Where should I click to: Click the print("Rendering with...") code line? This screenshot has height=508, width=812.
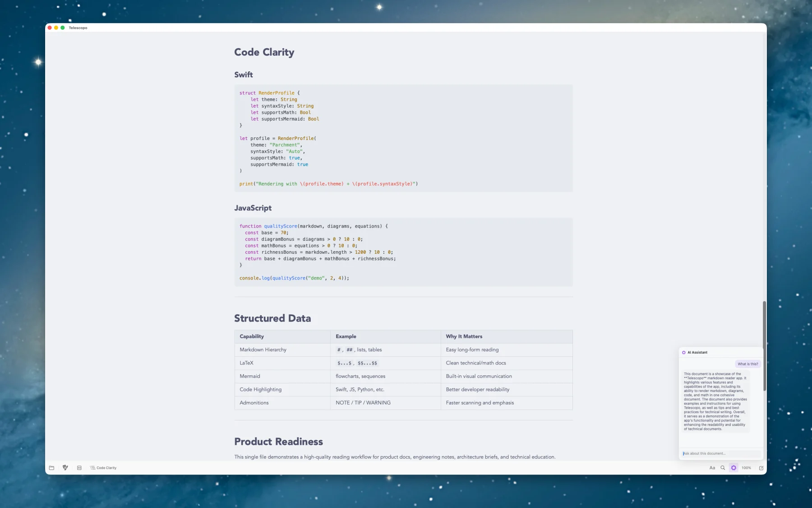click(x=328, y=184)
